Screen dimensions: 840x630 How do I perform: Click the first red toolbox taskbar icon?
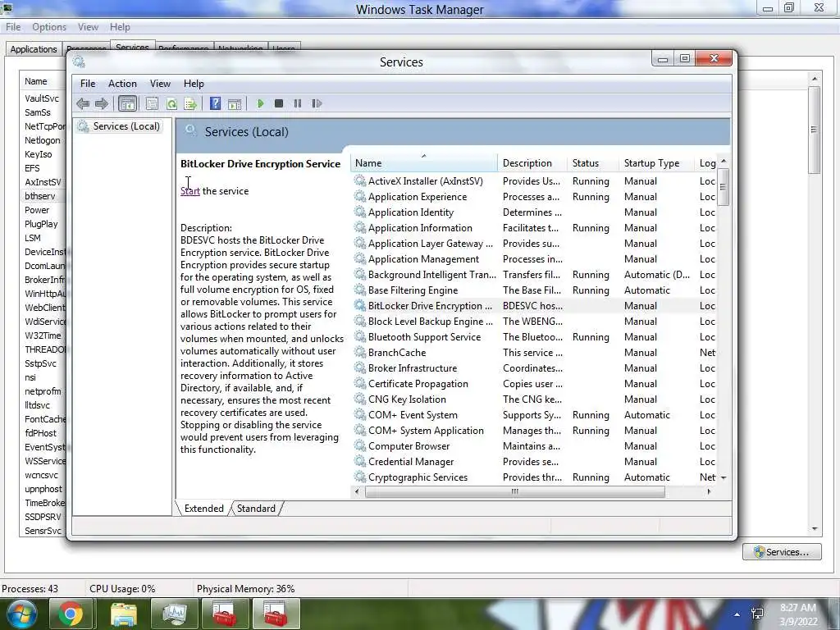point(225,614)
